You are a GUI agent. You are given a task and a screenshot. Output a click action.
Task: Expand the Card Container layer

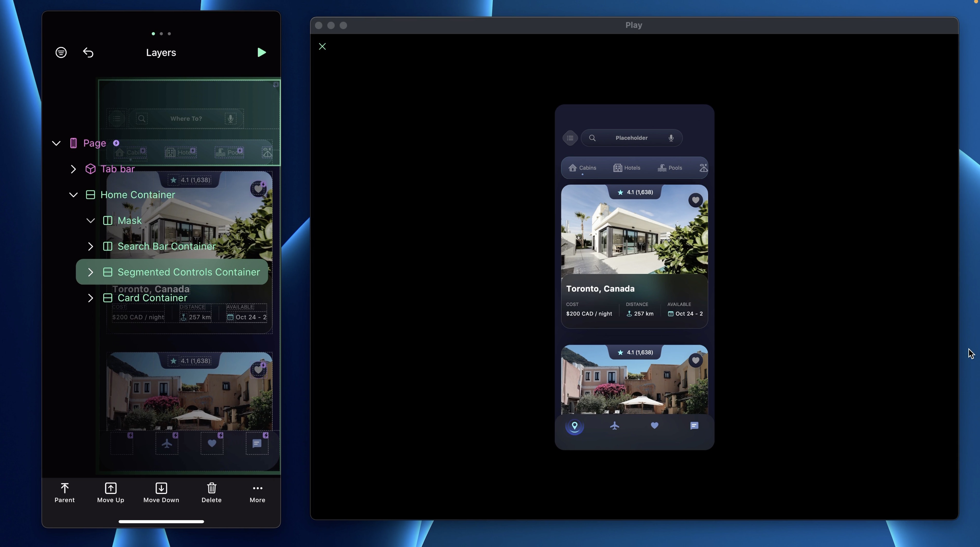point(91,298)
